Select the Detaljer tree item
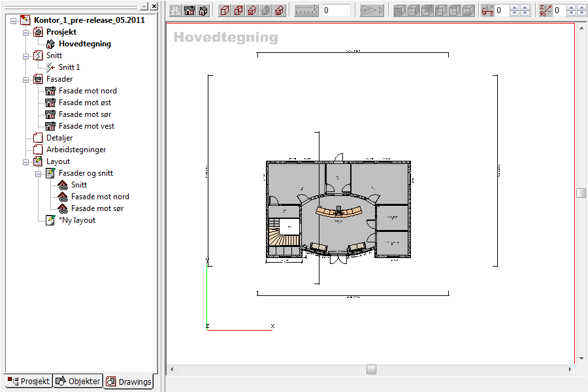 (x=59, y=138)
